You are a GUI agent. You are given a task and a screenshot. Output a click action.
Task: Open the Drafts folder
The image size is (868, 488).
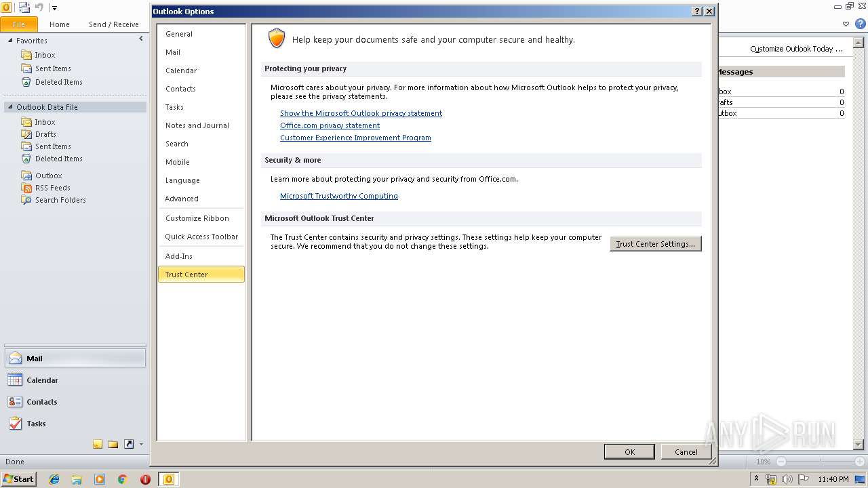click(45, 134)
